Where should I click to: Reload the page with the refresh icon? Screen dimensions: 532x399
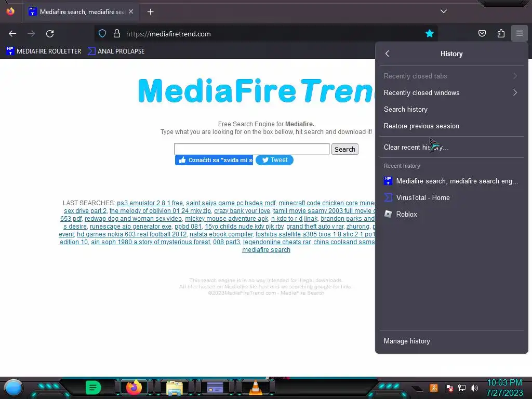coord(50,34)
